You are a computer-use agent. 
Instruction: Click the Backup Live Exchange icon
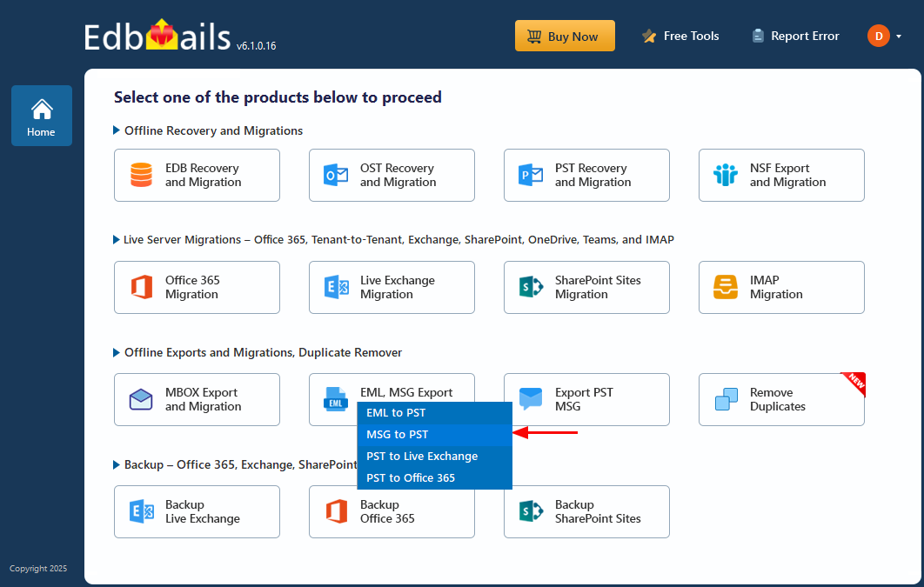(x=142, y=511)
